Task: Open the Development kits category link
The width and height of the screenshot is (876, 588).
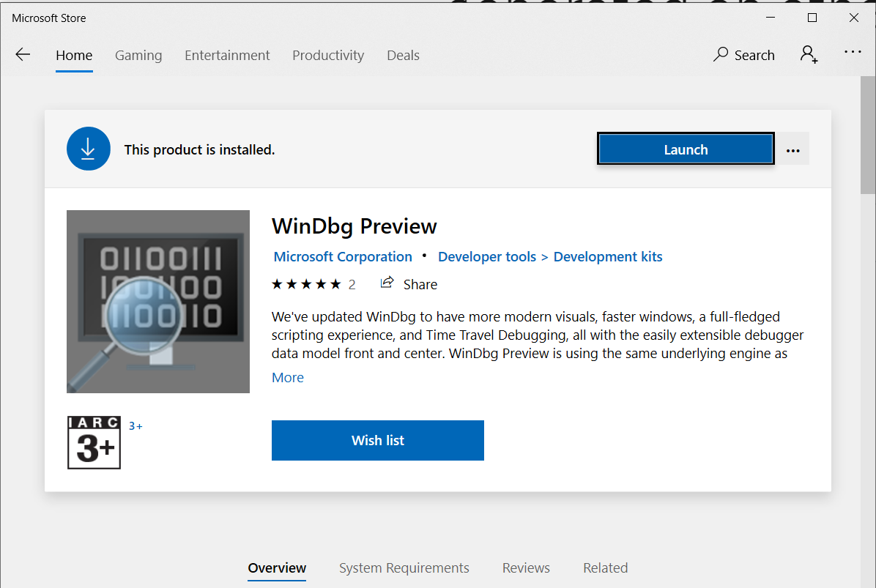Action: point(607,257)
